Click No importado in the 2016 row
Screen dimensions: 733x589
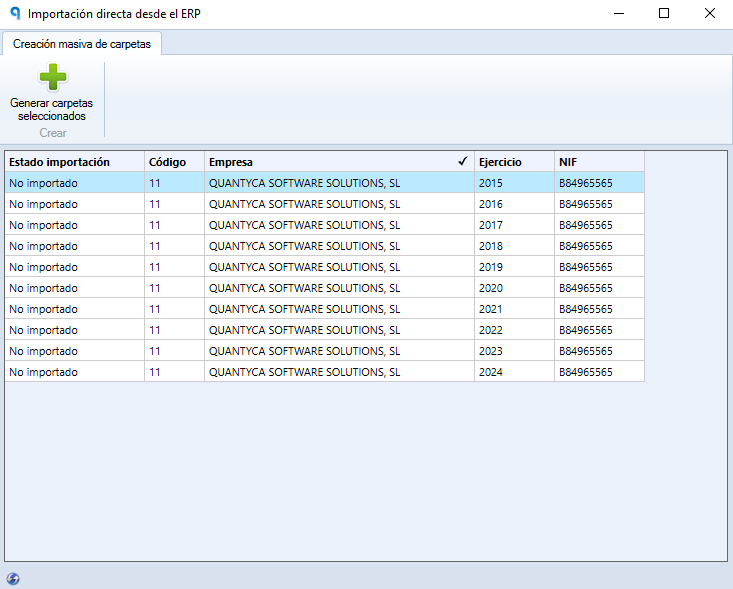pos(74,204)
